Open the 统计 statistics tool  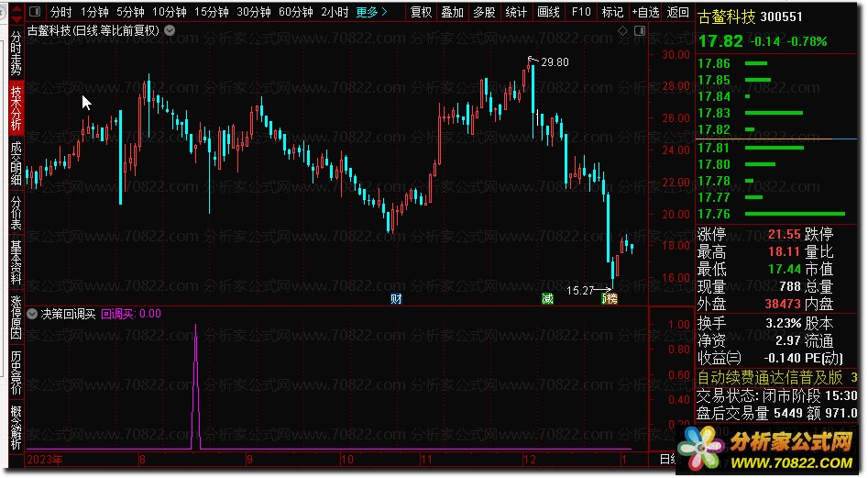(516, 12)
